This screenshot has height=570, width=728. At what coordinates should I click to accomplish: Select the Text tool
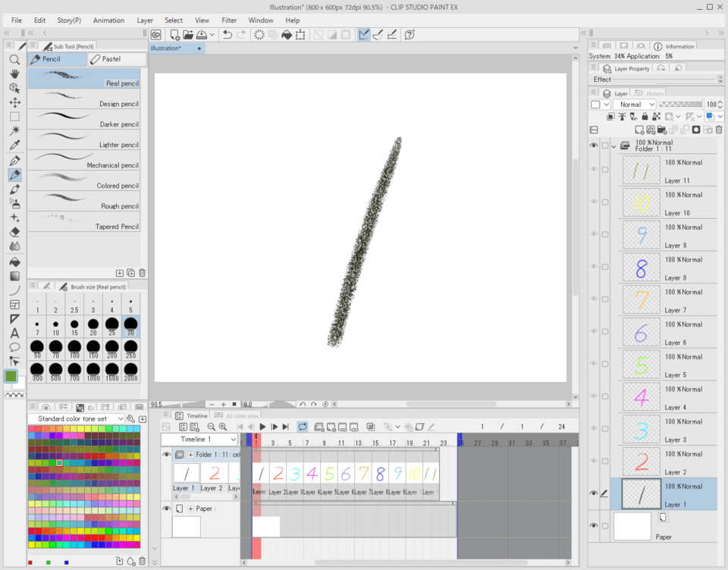pyautogui.click(x=14, y=333)
